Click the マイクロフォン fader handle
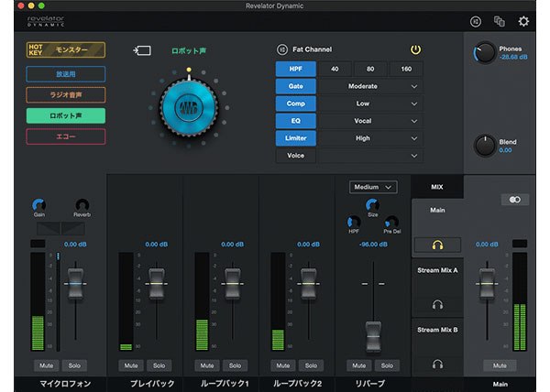The image size is (550, 392). [75, 283]
